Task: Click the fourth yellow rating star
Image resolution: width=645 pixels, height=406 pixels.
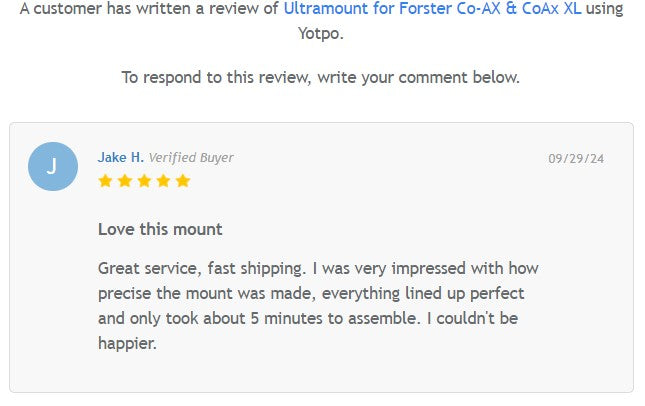Action: click(x=162, y=181)
